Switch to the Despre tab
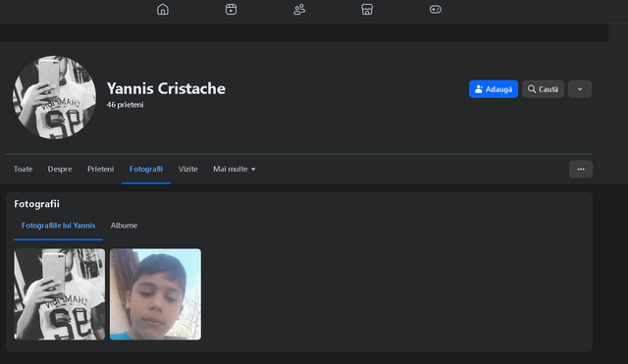This screenshot has height=364, width=628. [x=60, y=169]
